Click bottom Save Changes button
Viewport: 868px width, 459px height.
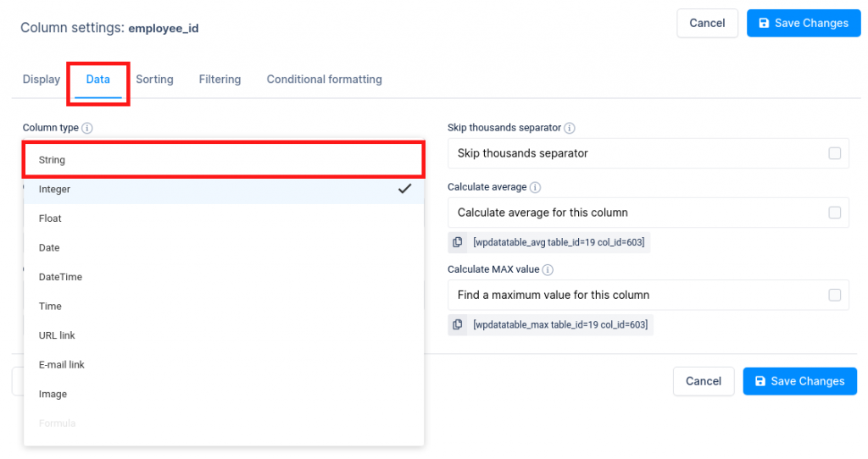pyautogui.click(x=800, y=381)
